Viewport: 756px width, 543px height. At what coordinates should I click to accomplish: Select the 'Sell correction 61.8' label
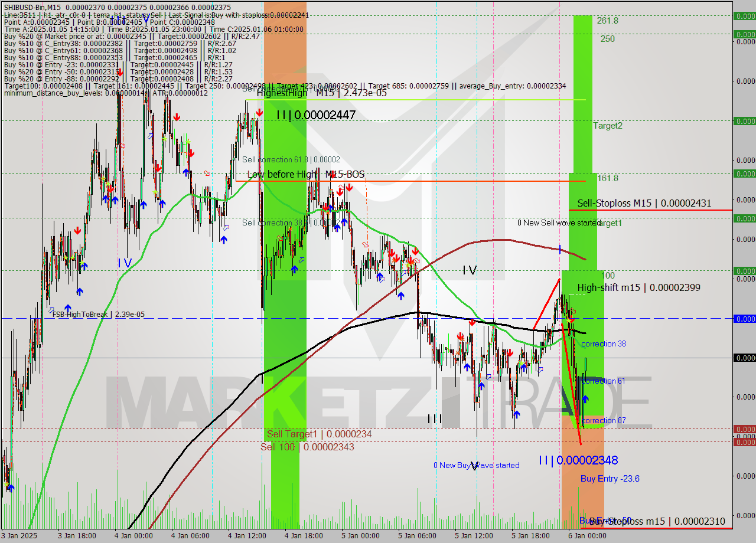[x=291, y=160]
